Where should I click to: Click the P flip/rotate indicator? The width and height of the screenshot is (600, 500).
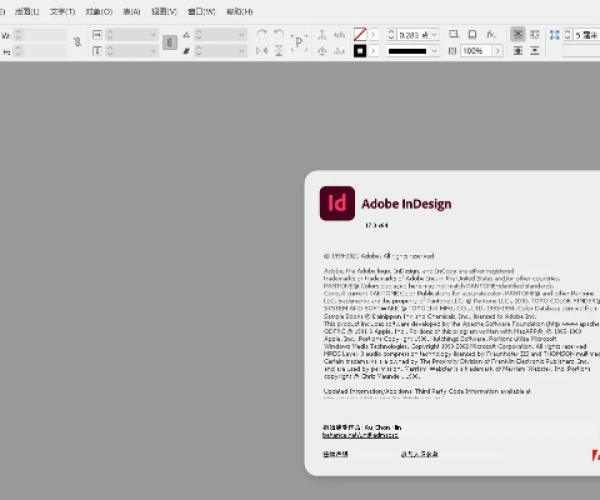299,42
